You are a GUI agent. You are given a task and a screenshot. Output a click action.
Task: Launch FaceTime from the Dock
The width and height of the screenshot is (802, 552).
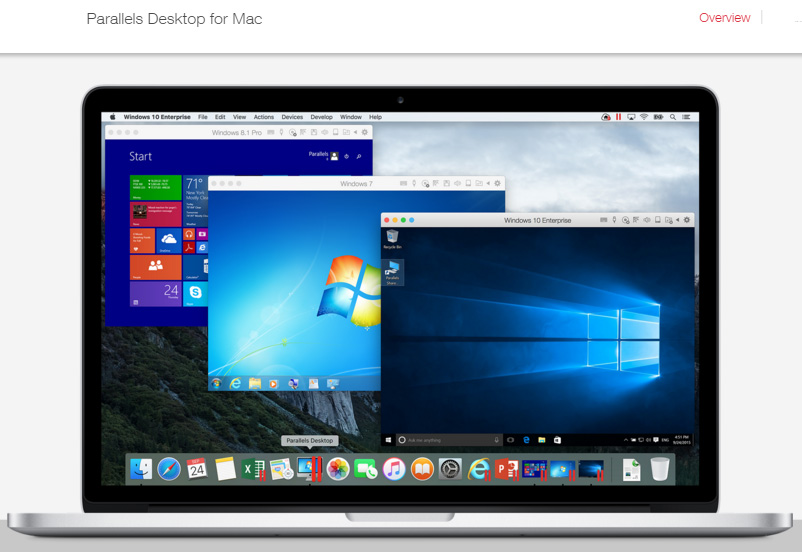(365, 469)
